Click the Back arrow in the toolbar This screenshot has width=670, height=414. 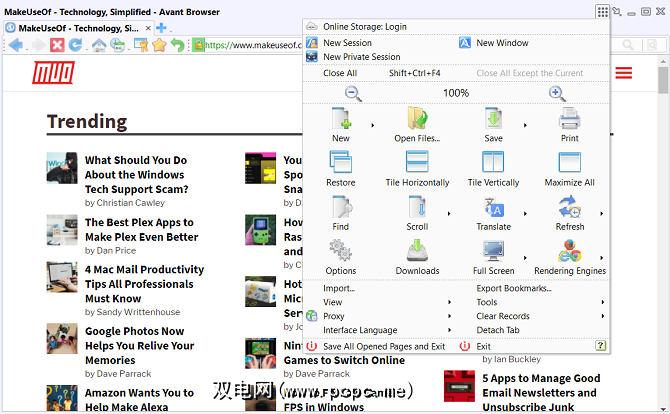16,44
